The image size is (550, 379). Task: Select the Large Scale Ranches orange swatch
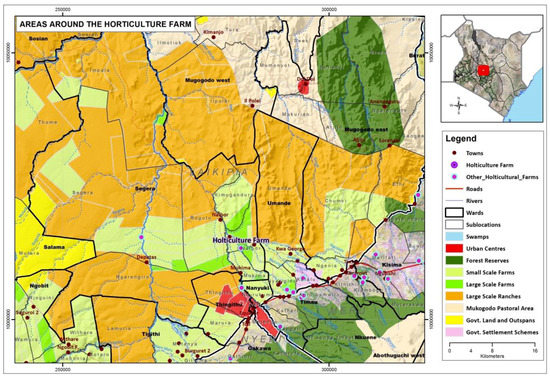[454, 296]
